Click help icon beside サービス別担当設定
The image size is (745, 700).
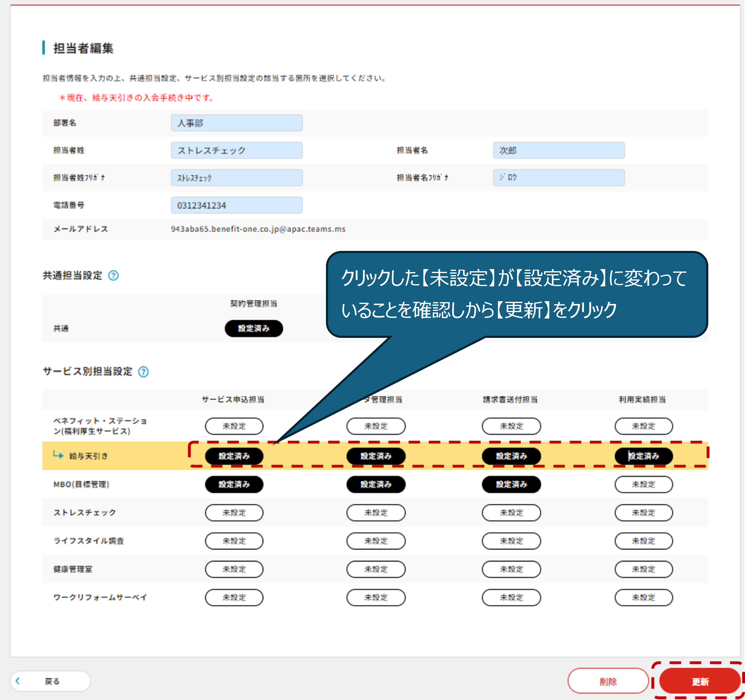click(143, 372)
